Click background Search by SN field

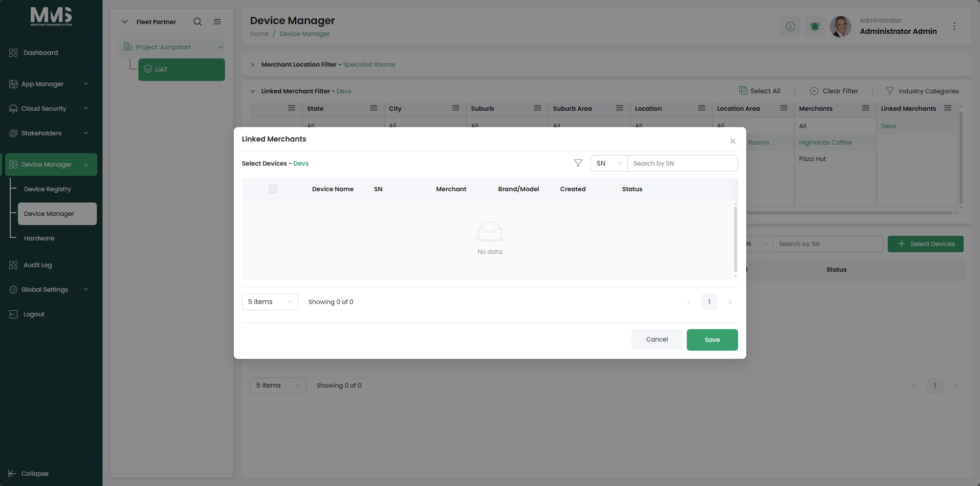point(828,244)
